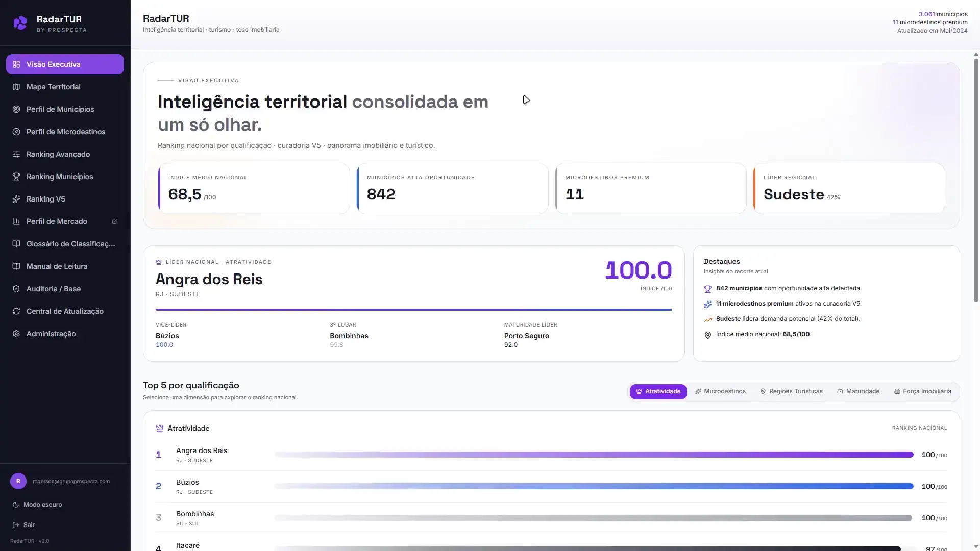Viewport: 980px width, 551px height.
Task: Click the RadarTUR logo icon
Action: 20,23
